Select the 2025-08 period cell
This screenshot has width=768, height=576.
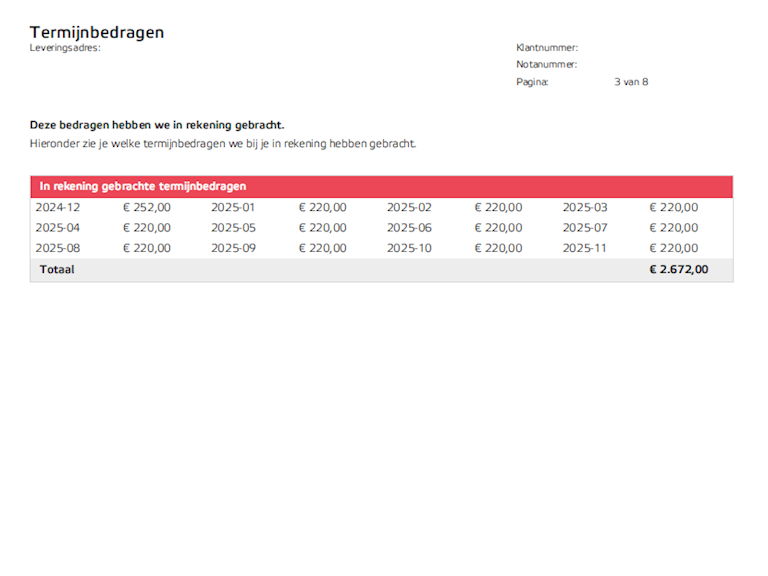tap(57, 248)
